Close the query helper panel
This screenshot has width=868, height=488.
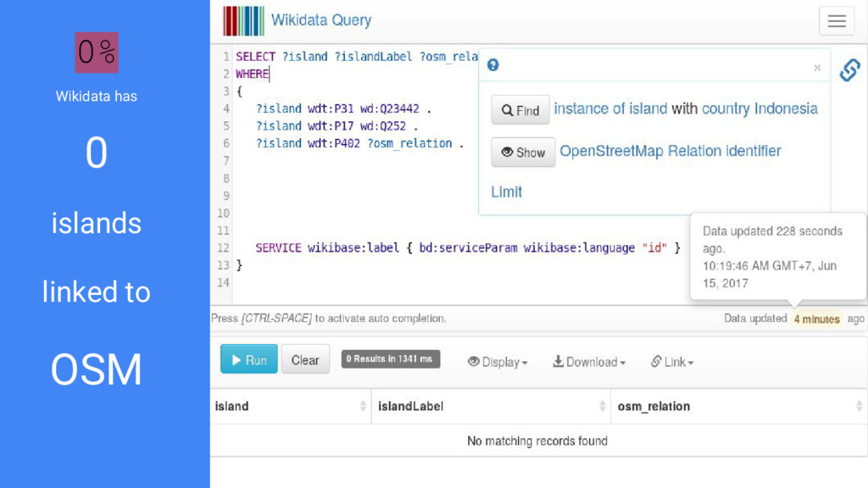pos(817,68)
